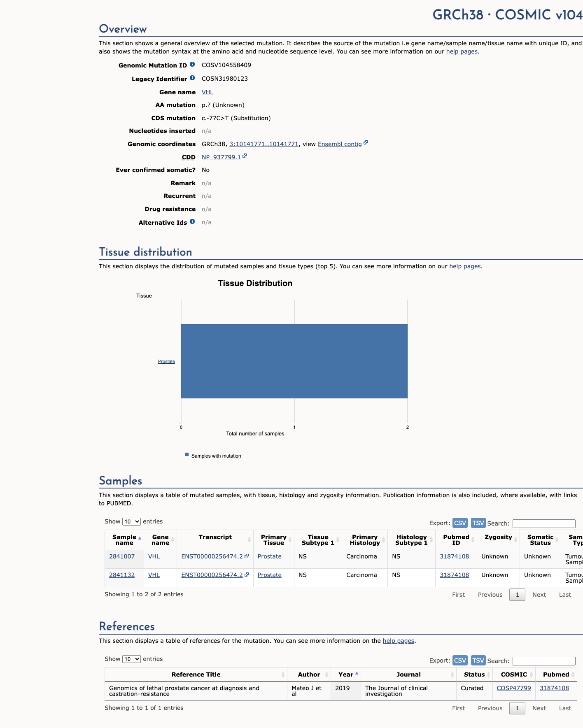583x728 pixels.
Task: Click external link icon after NP_937799.1
Action: tap(245, 156)
